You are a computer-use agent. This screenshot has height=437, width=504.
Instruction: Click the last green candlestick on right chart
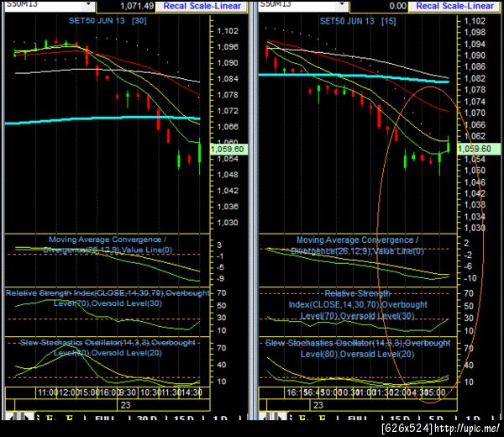tap(449, 145)
